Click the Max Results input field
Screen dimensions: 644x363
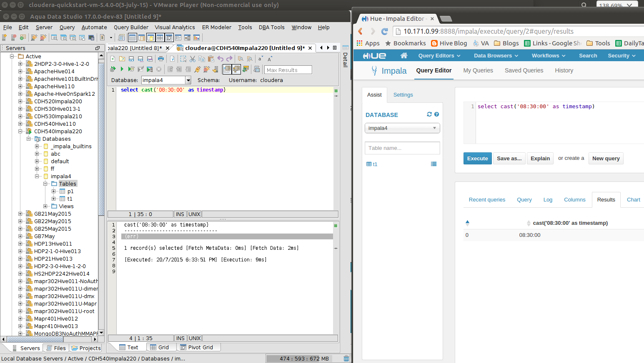(288, 70)
